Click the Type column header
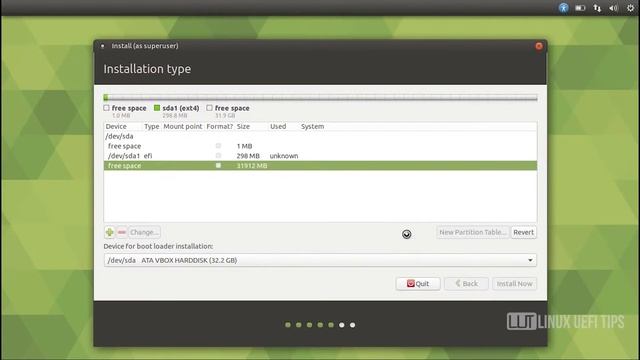The height and width of the screenshot is (360, 640). [151, 127]
